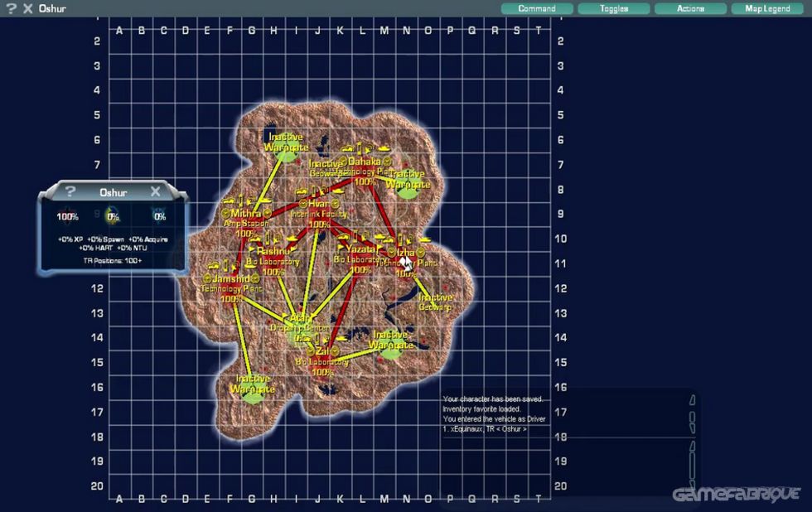Viewport: 812px width, 512px height.
Task: Click the tank icon above Mithra
Action: click(264, 200)
